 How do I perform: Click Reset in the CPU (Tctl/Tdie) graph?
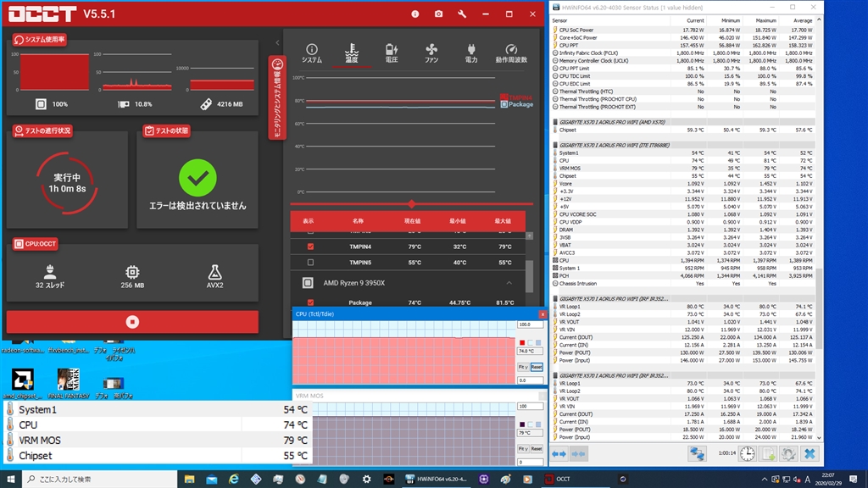click(x=537, y=367)
